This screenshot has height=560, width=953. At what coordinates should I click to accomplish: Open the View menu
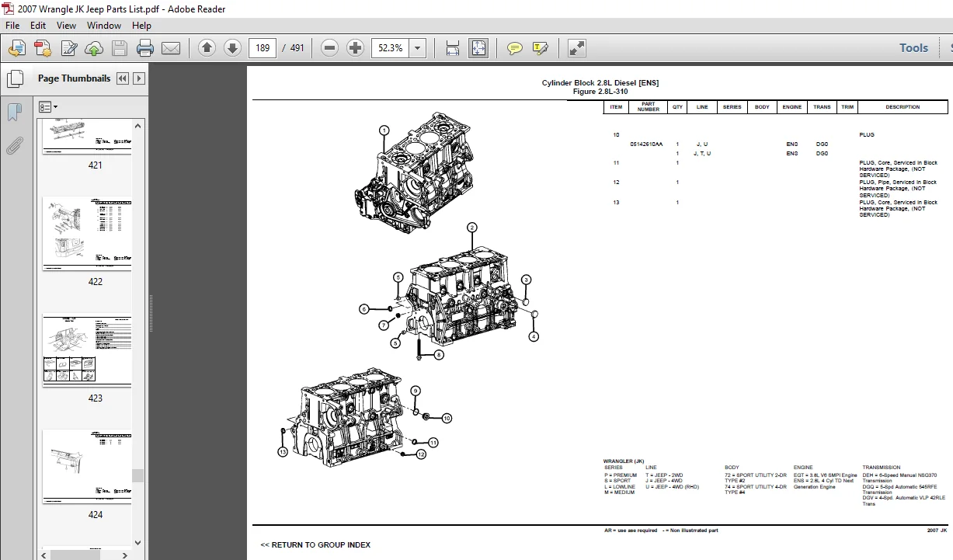click(x=67, y=26)
